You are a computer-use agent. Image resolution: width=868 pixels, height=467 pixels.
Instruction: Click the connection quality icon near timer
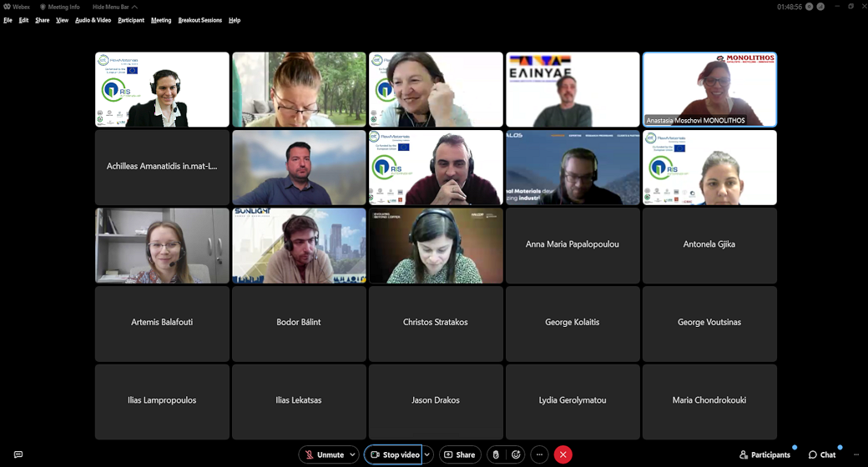[820, 7]
